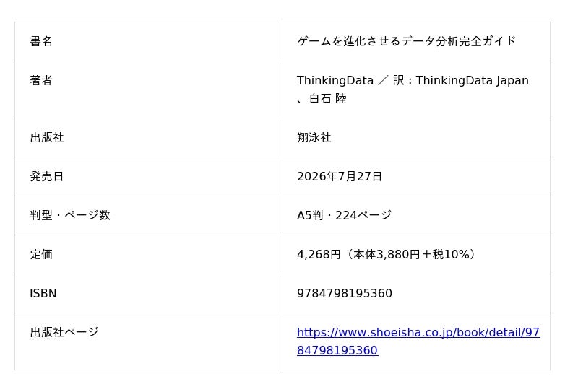Click the A5判・224ページ value
This screenshot has width=578, height=392.
click(x=345, y=216)
